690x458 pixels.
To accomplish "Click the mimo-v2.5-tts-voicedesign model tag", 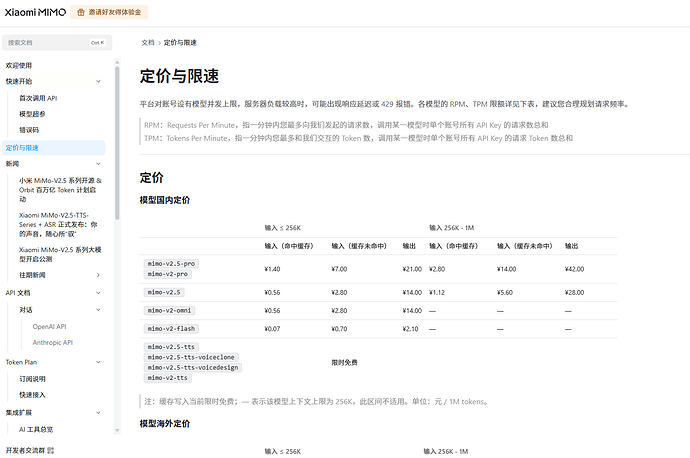I will pyautogui.click(x=193, y=367).
